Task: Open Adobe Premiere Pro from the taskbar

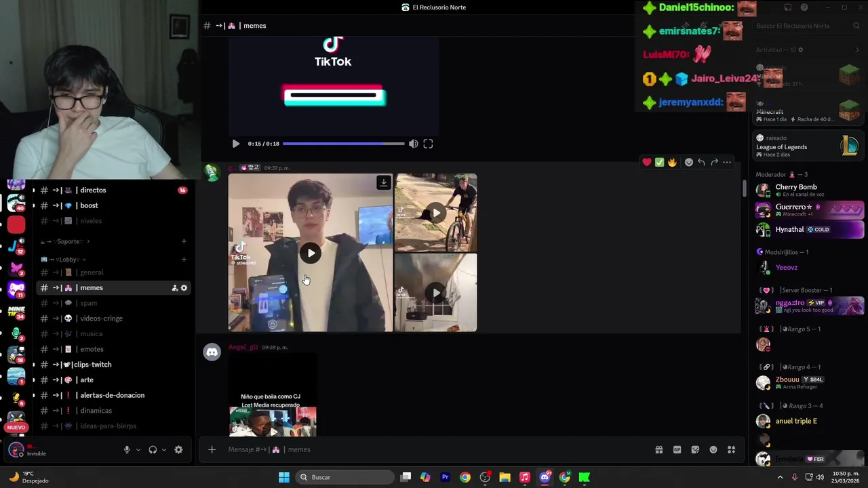Action: pyautogui.click(x=445, y=477)
